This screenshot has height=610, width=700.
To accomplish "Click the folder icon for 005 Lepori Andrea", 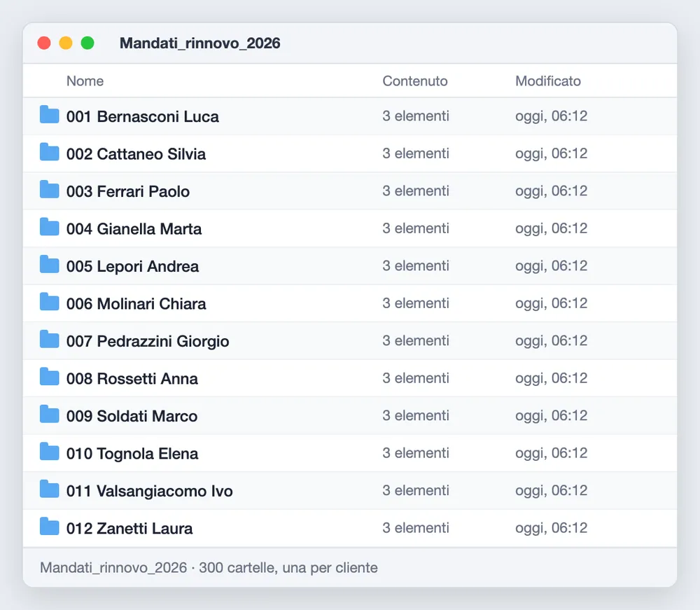I will point(49,265).
